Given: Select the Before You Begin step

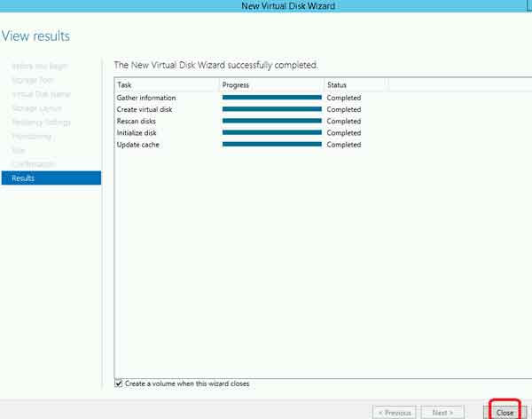Looking at the screenshot, I should pos(40,67).
